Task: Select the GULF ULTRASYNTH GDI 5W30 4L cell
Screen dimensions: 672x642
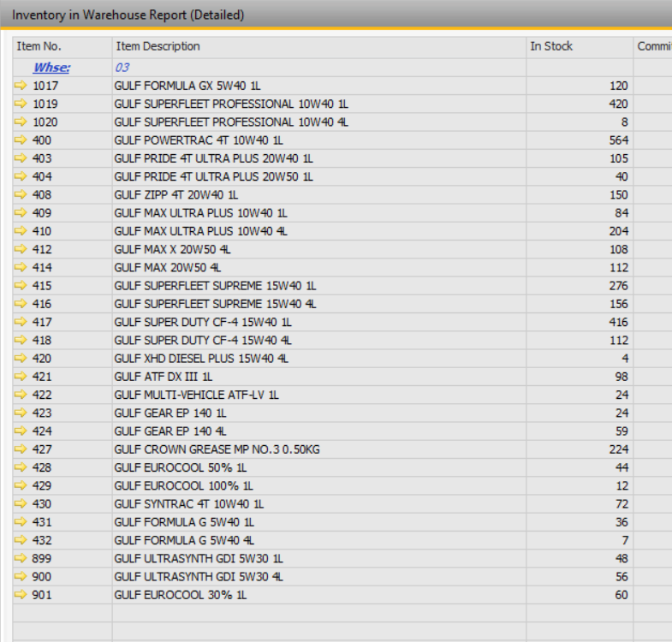Action: click(199, 577)
